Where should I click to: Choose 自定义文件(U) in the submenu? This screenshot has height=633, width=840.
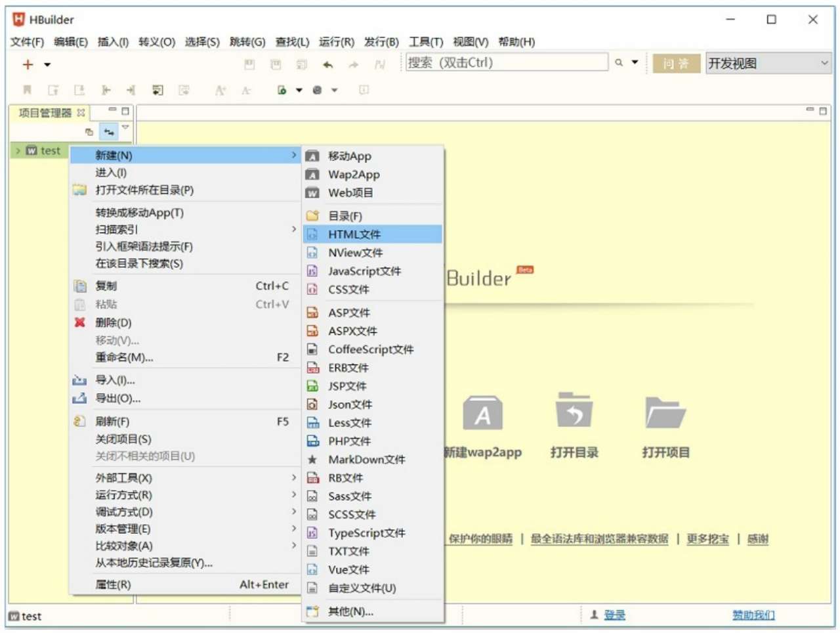coord(372,588)
